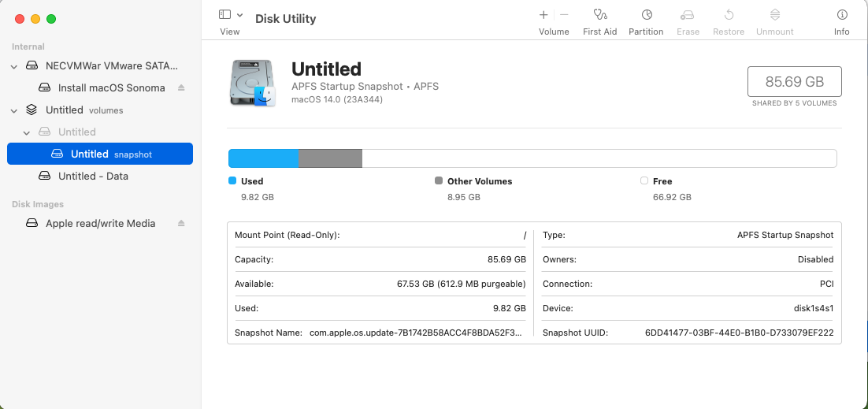The width and height of the screenshot is (868, 409).
Task: Close the Disk Utility window
Action: tap(20, 19)
